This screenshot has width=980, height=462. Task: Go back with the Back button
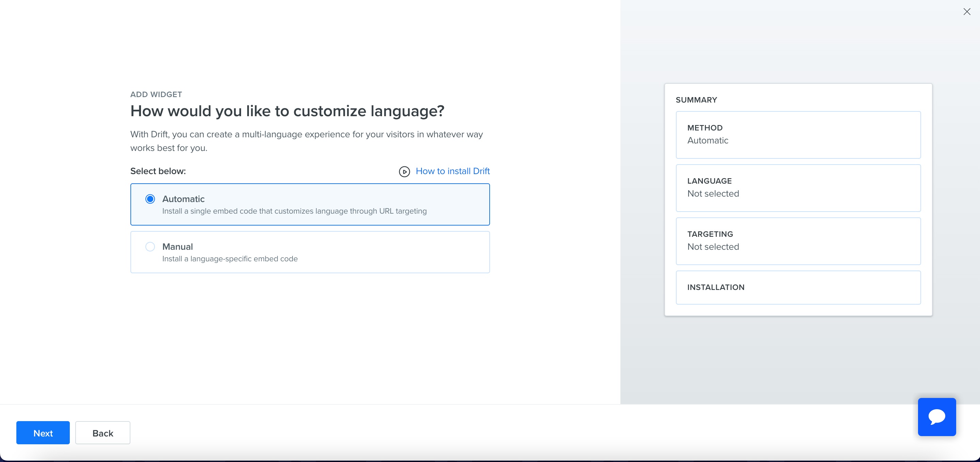pyautogui.click(x=103, y=433)
